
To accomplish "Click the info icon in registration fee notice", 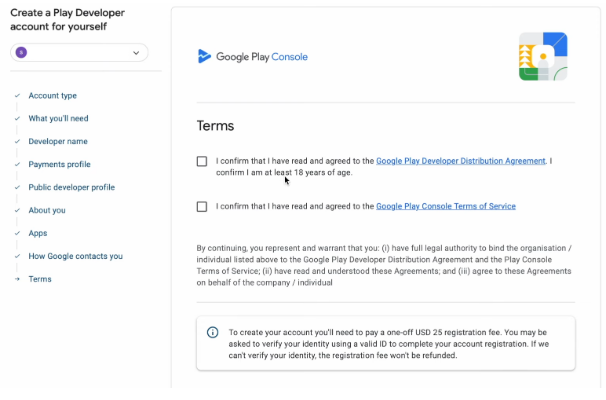I will coord(212,332).
